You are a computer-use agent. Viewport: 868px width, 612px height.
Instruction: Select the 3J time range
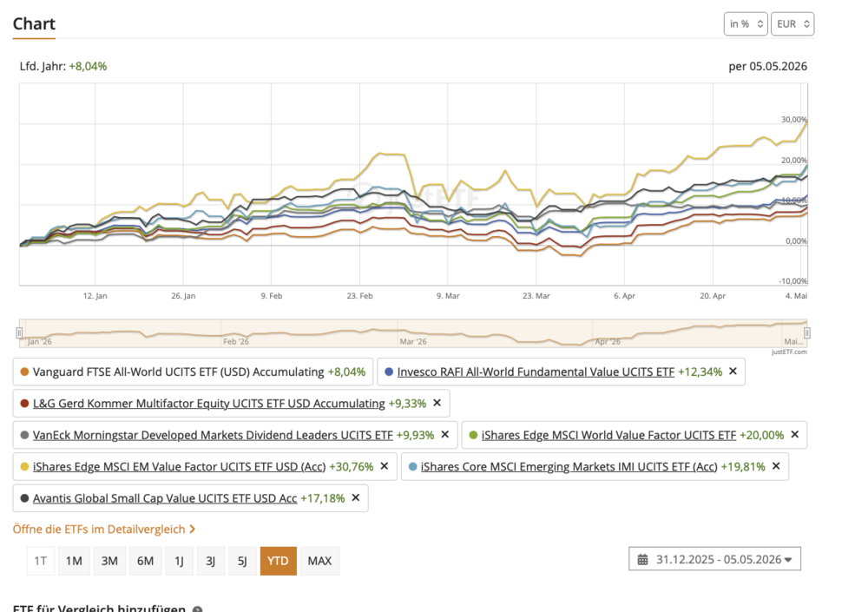[x=211, y=561]
